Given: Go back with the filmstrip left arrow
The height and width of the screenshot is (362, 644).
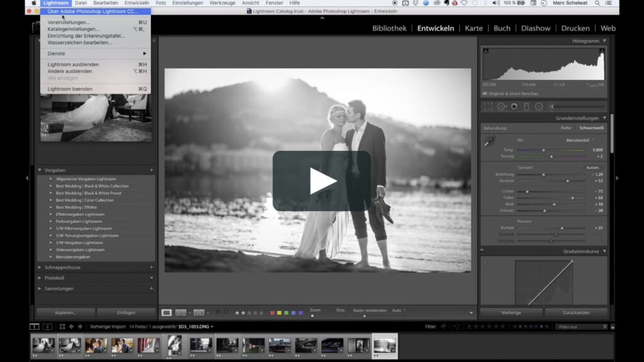Looking at the screenshot, I should pos(71,327).
